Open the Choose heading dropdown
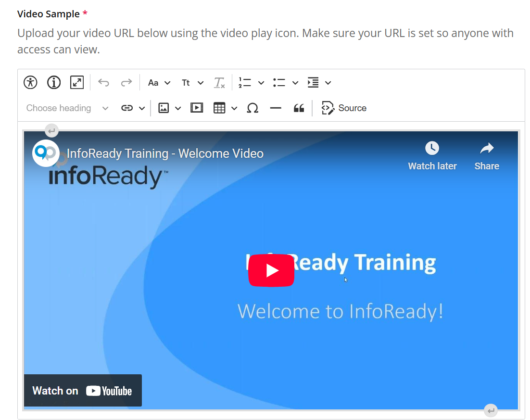This screenshot has width=530, height=420. pyautogui.click(x=67, y=108)
